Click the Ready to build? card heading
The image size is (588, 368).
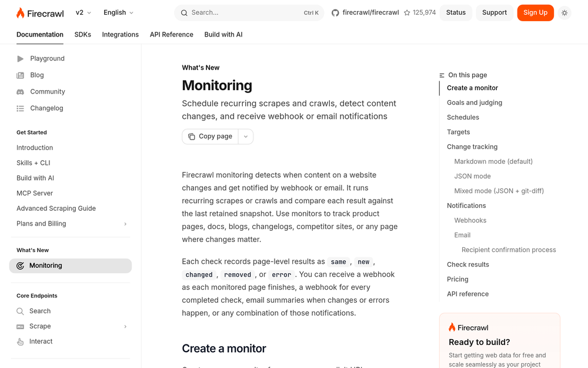pos(479,342)
